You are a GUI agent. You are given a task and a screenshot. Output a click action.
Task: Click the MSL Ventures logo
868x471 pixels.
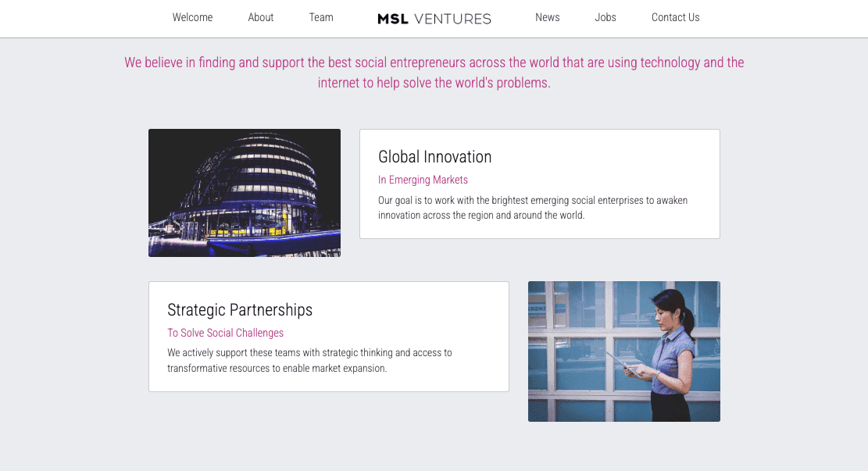(x=434, y=18)
